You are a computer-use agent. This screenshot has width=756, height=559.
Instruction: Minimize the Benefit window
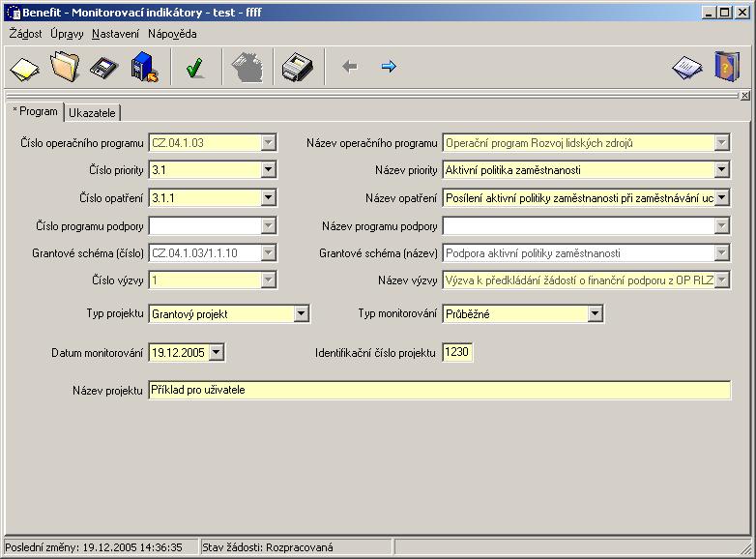tap(709, 13)
